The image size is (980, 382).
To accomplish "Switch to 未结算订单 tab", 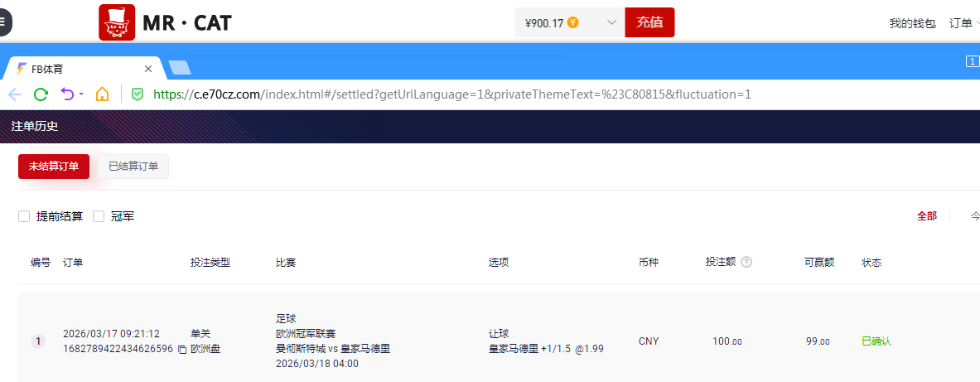I will coord(54,167).
